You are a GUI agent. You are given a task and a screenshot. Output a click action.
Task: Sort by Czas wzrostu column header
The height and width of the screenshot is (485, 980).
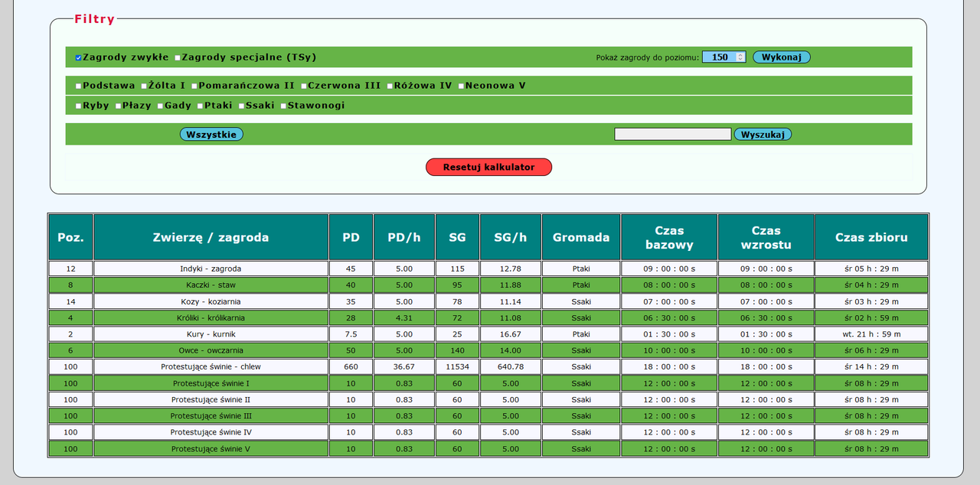click(766, 237)
